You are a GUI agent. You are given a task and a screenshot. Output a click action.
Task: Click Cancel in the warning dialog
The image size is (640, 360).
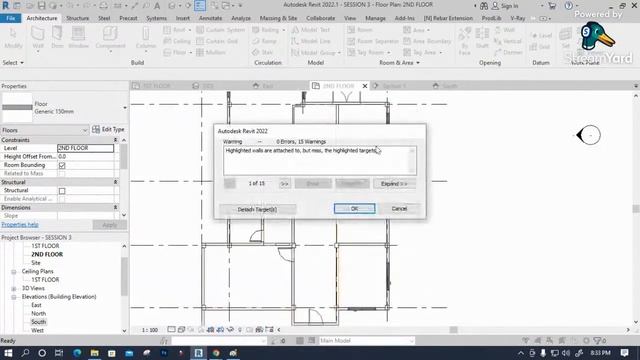coord(399,209)
